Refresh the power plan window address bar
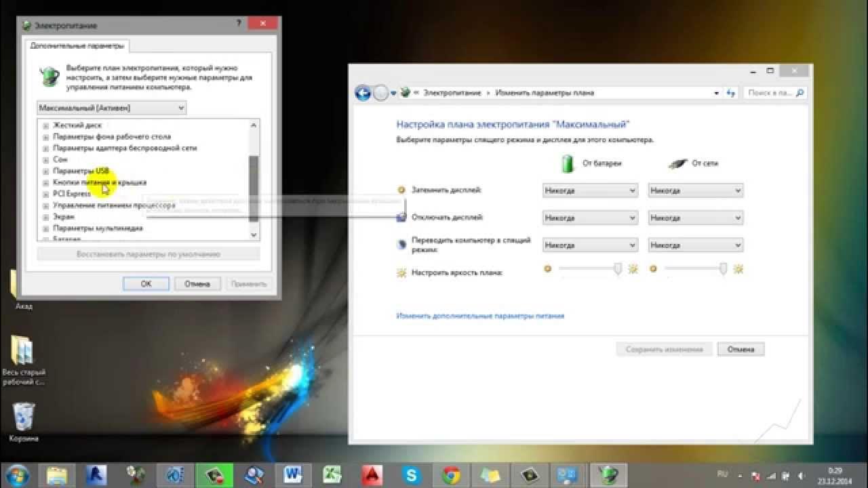 731,93
